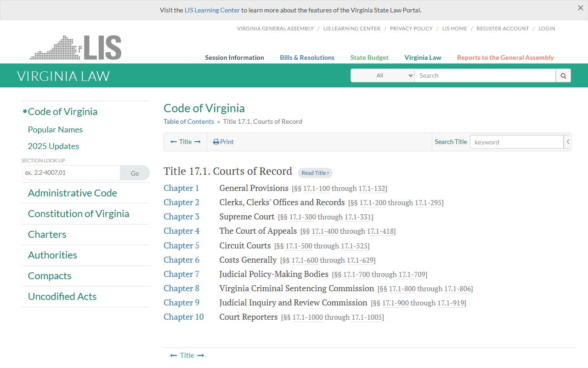Open Chapter 10 link
Screen dimensions: 588x368
coord(184,317)
